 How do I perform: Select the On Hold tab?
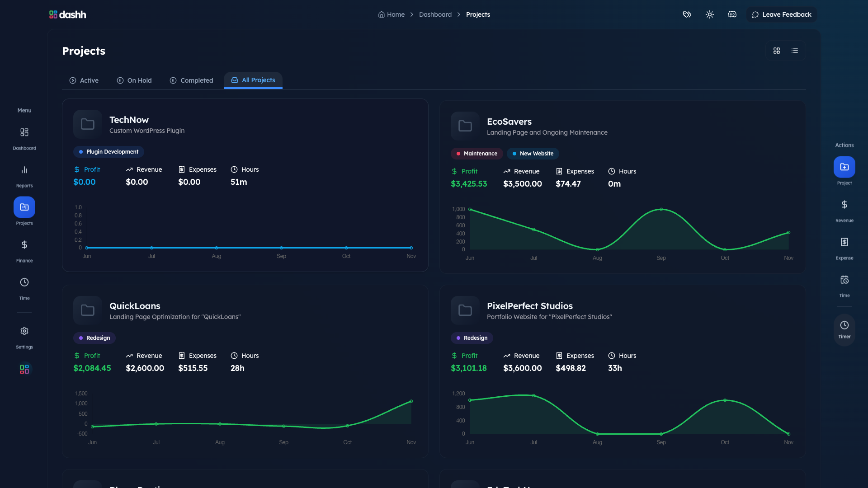pyautogui.click(x=134, y=80)
